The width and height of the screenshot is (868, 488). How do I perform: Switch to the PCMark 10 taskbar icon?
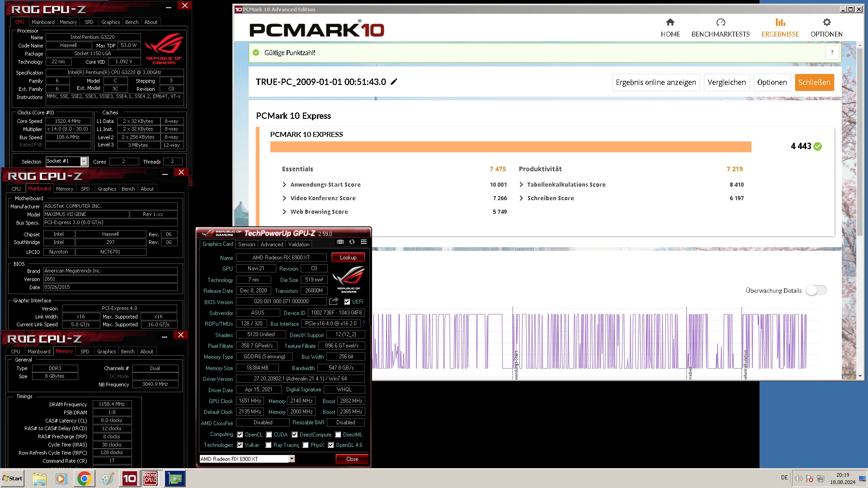coord(129,479)
